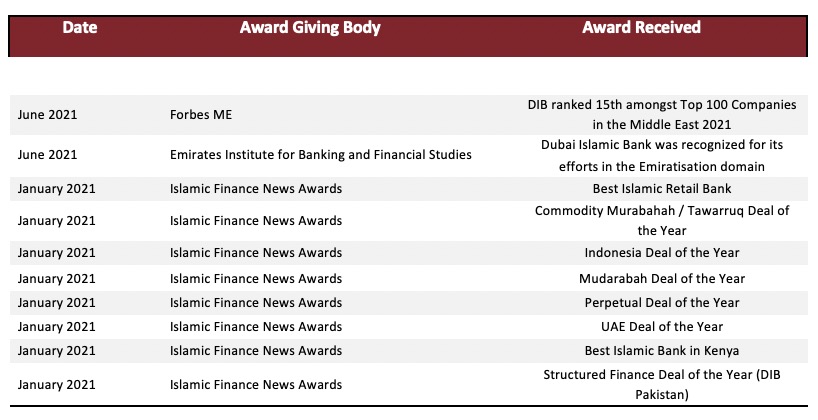818x420 pixels.
Task: Select the Mudarabah Deal of the Year cell
Action: point(661,279)
